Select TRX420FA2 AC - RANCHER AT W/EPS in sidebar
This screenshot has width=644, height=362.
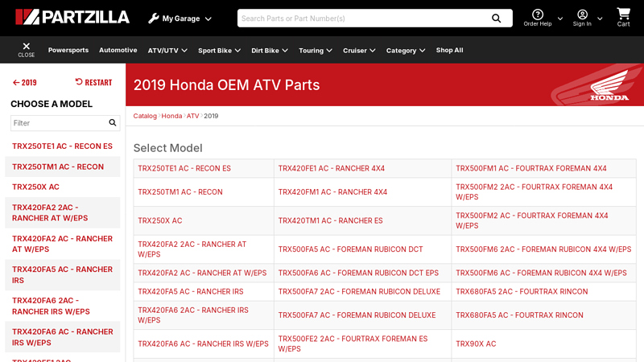click(62, 244)
